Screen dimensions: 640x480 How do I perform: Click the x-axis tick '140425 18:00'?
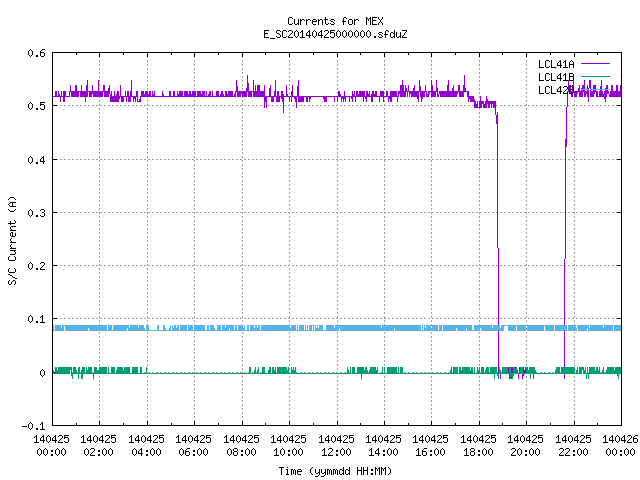[x=478, y=446]
